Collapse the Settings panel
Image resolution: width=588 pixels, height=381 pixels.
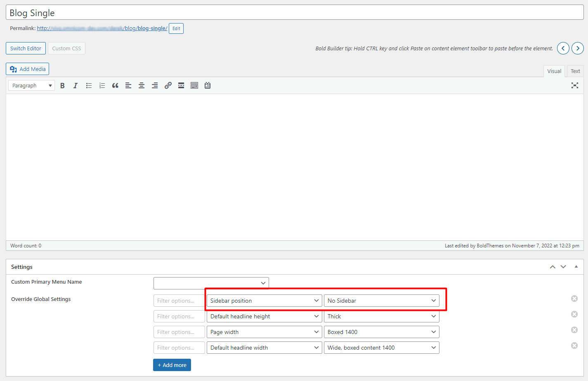tap(576, 267)
